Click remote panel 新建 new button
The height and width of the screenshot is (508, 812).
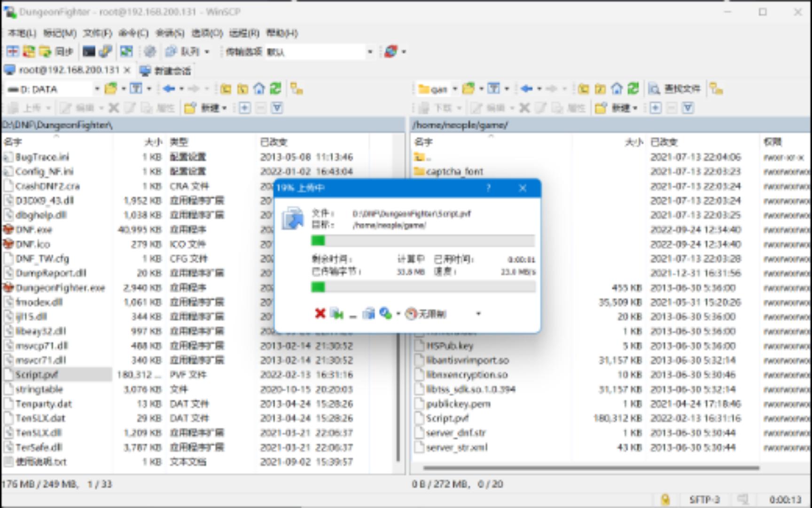click(x=616, y=108)
